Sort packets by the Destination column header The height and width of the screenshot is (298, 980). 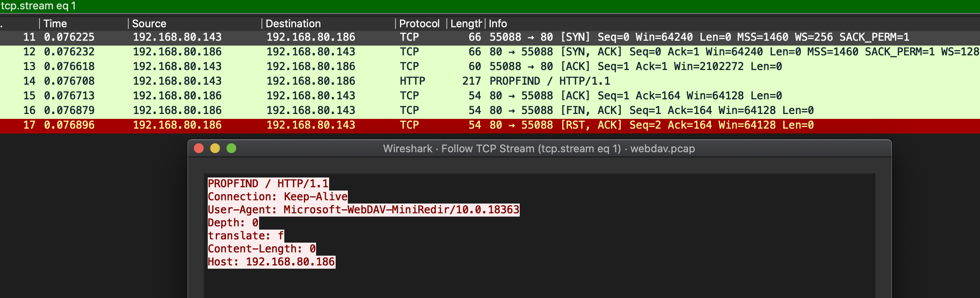pos(293,23)
